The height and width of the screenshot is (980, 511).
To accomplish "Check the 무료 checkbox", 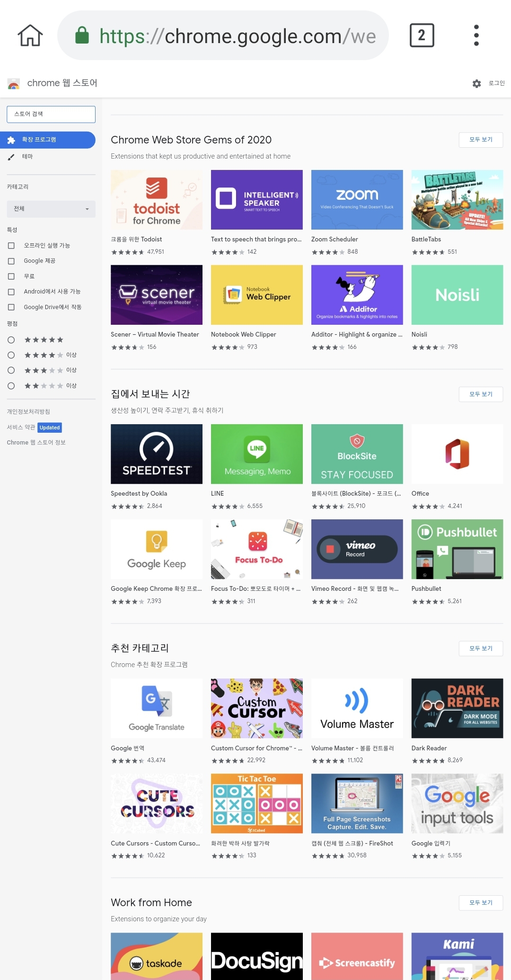I will pyautogui.click(x=11, y=276).
